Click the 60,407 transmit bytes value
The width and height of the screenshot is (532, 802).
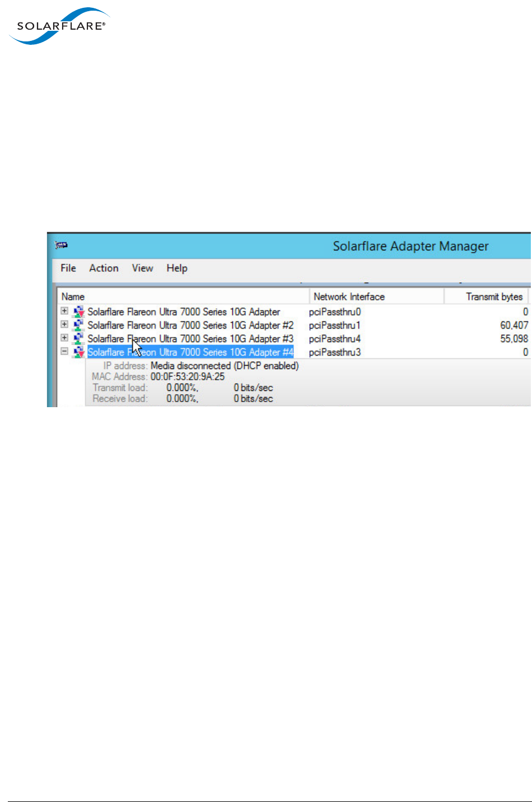point(514,325)
